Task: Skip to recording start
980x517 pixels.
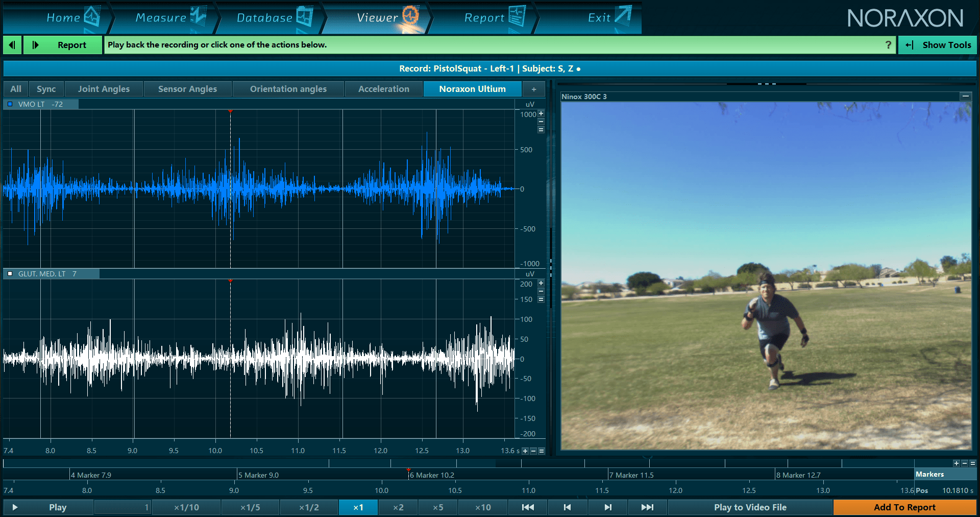Action: [528, 507]
